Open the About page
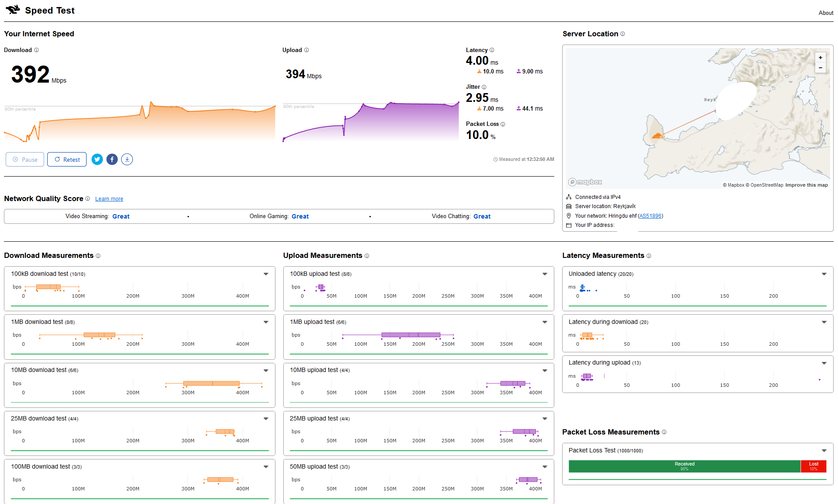The width and height of the screenshot is (838, 504). [x=825, y=13]
